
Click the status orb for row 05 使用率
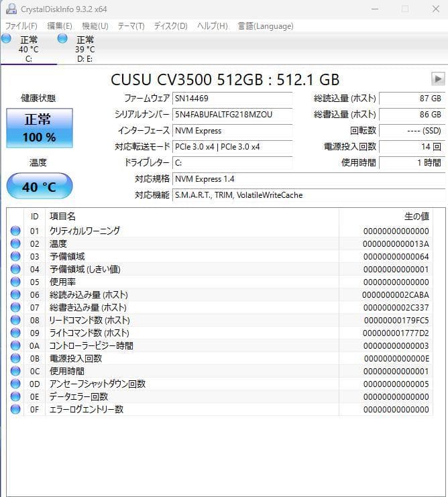click(x=15, y=282)
